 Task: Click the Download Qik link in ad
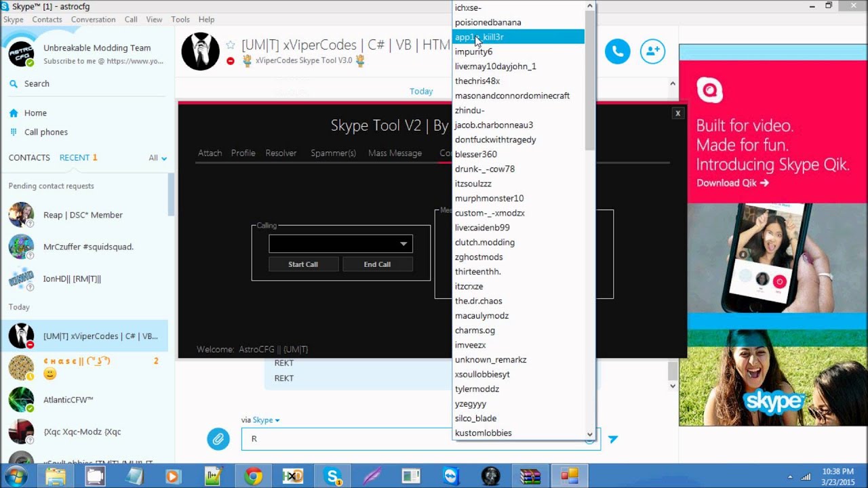coord(732,183)
